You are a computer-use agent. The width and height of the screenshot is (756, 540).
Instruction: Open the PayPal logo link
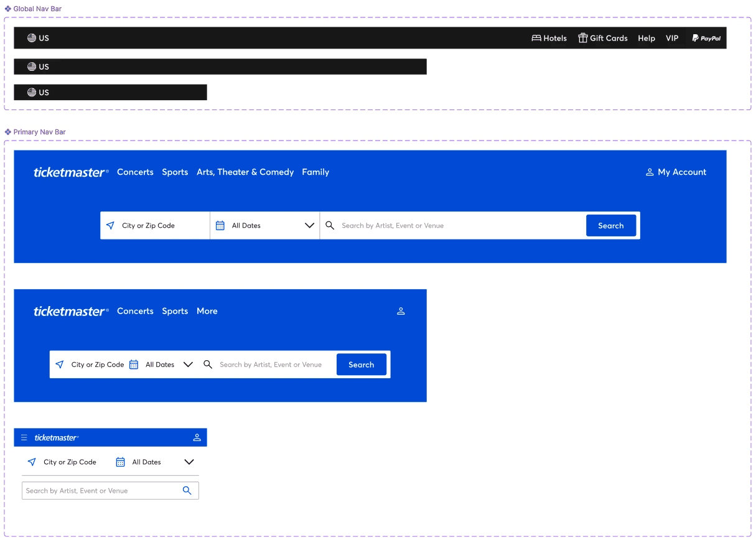click(x=706, y=38)
